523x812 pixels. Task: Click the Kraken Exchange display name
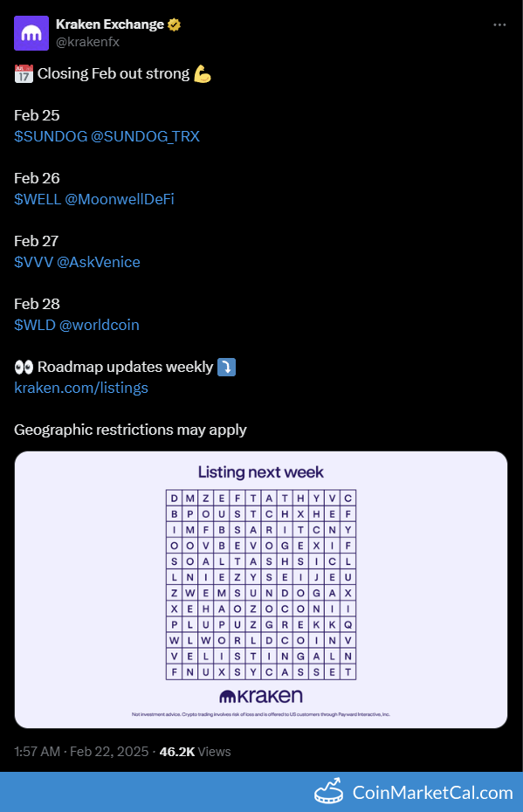tap(110, 24)
